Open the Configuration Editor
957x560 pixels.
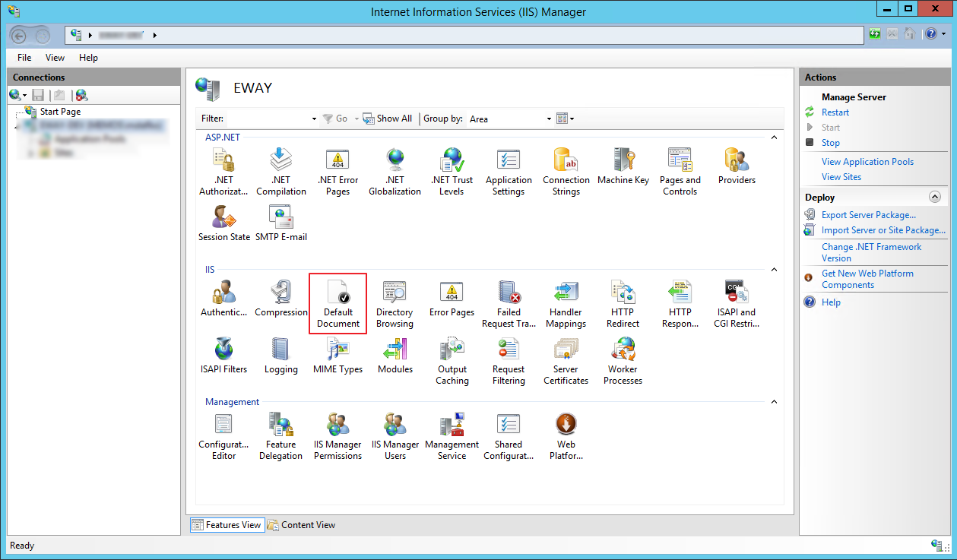pyautogui.click(x=223, y=436)
